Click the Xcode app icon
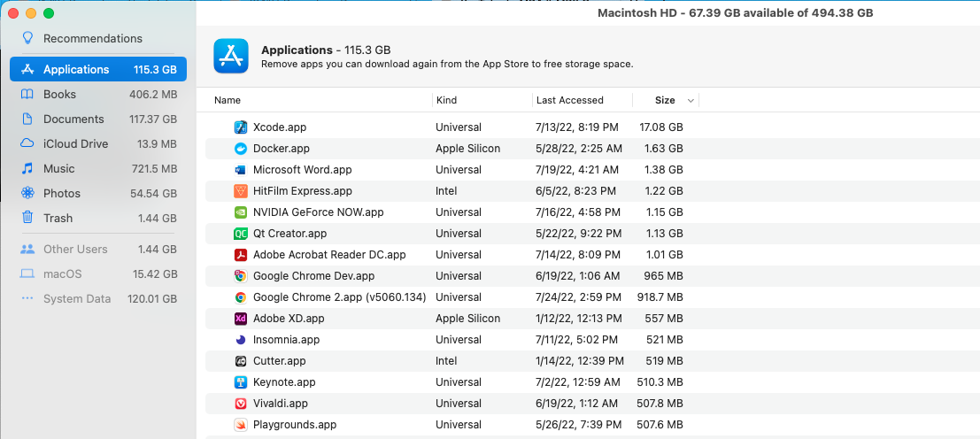 [240, 127]
